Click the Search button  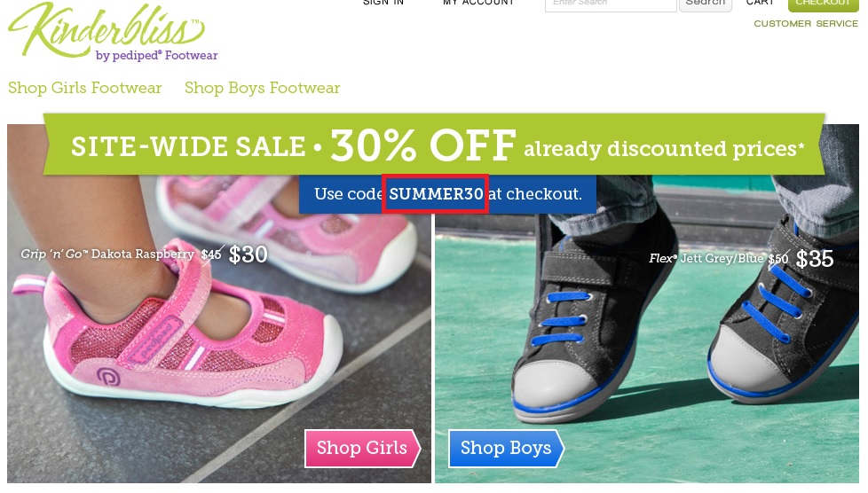[x=706, y=4]
